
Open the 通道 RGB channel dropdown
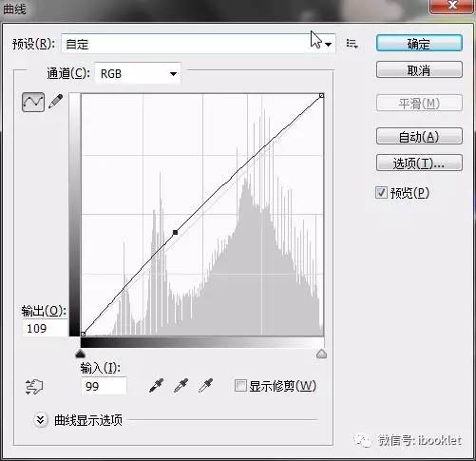pos(138,74)
